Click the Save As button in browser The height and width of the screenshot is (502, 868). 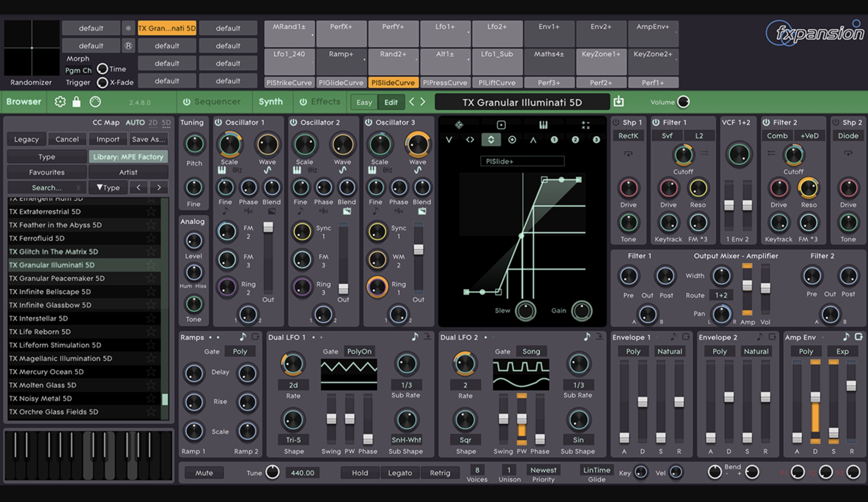149,139
